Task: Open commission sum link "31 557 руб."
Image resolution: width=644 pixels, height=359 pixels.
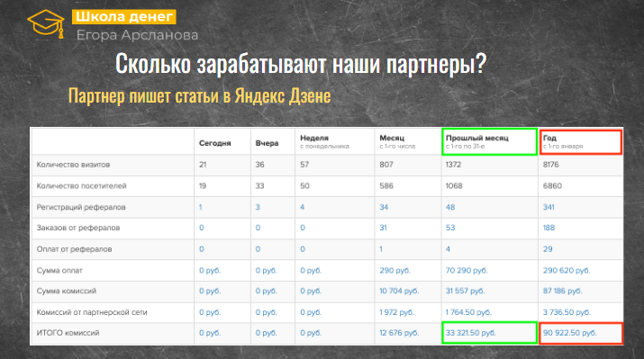Action: click(466, 291)
